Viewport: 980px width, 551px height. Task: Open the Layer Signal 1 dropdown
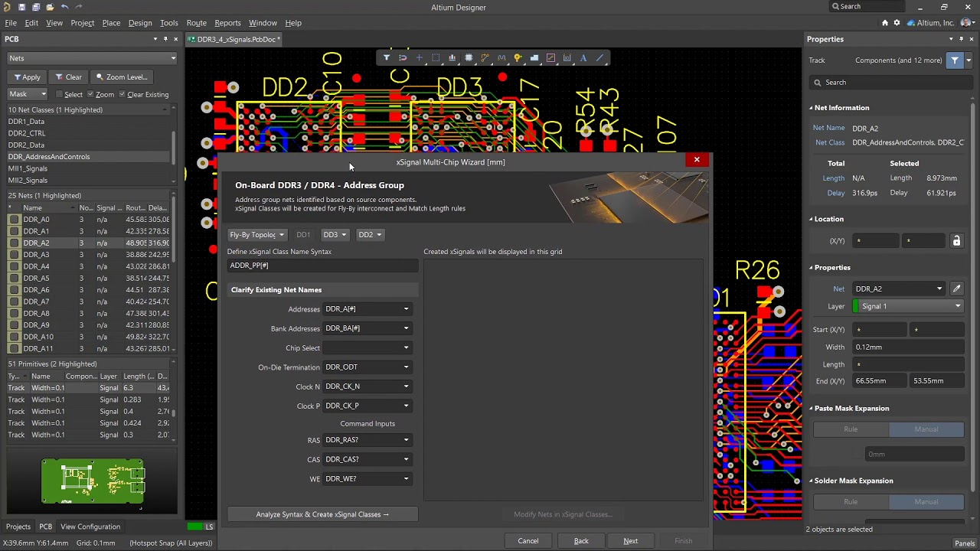tap(907, 306)
